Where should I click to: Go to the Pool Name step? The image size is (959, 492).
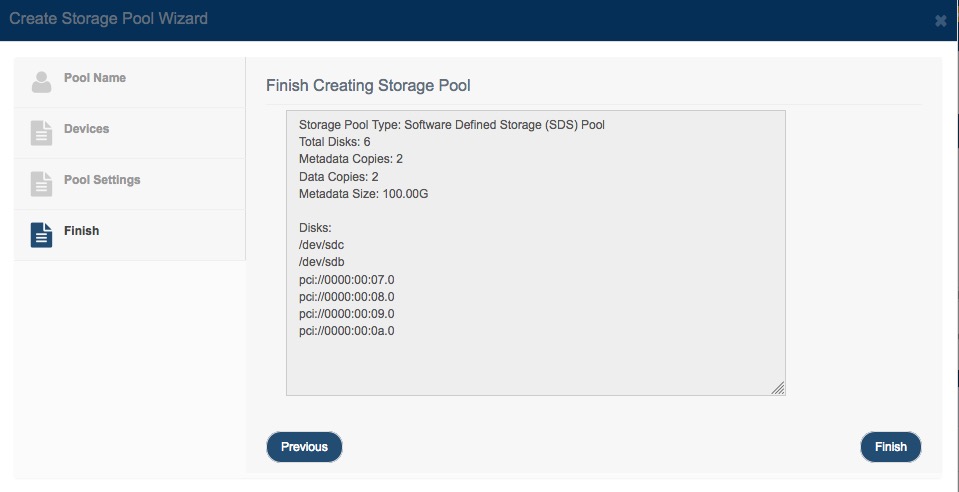point(95,78)
